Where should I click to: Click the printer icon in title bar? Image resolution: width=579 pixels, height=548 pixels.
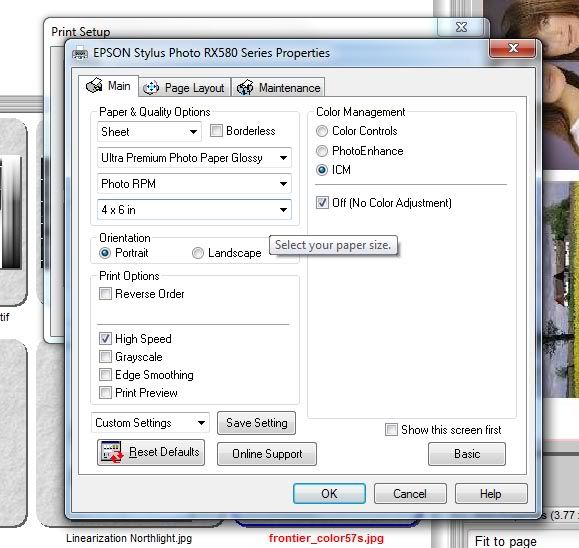coord(80,54)
